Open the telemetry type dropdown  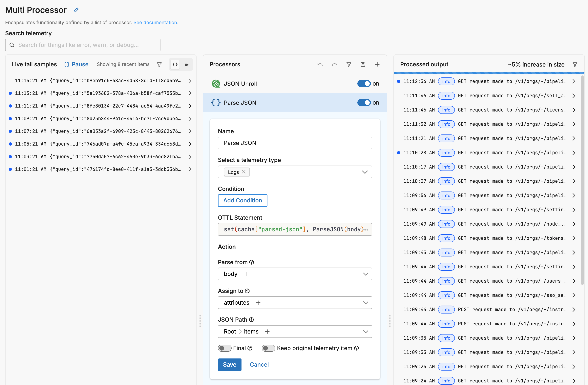click(x=365, y=172)
